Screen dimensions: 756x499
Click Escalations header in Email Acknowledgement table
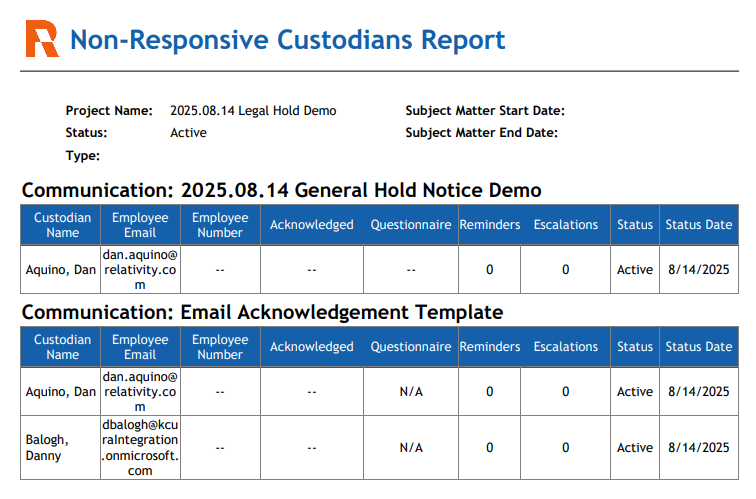pos(566,347)
